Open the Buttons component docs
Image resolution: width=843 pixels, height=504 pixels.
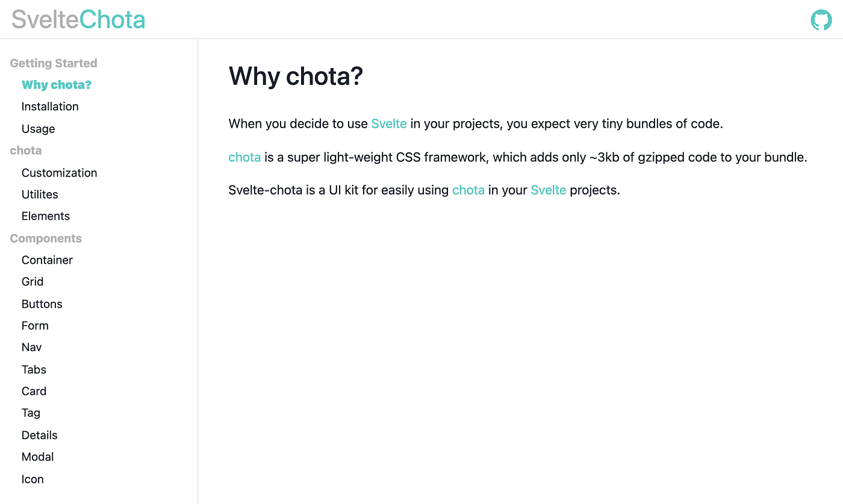pos(42,303)
